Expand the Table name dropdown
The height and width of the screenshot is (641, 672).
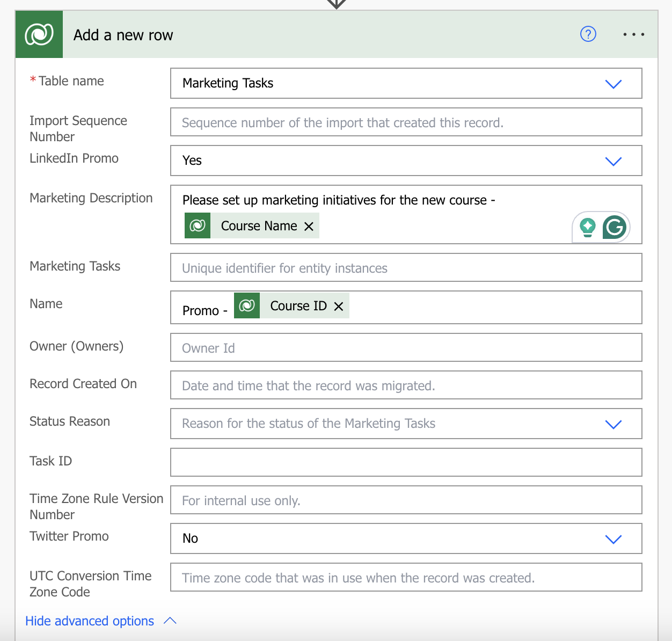tap(613, 84)
